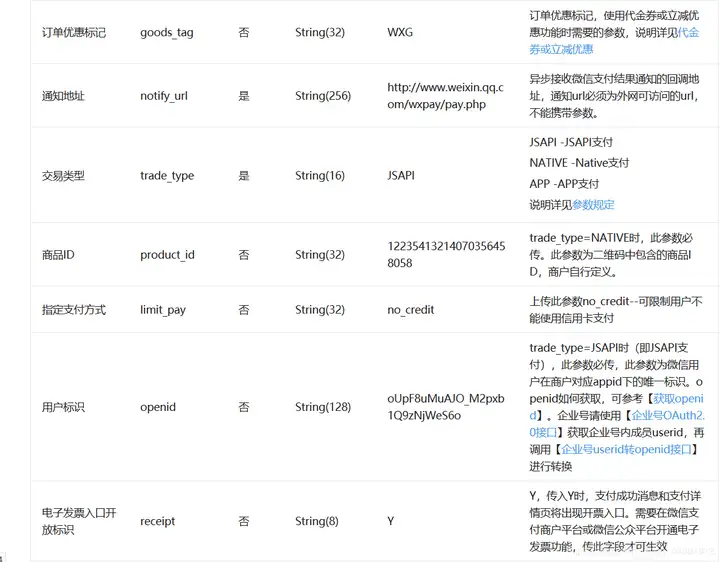Click the 指定支付方式 cell
The height and width of the screenshot is (562, 720).
pos(74,310)
